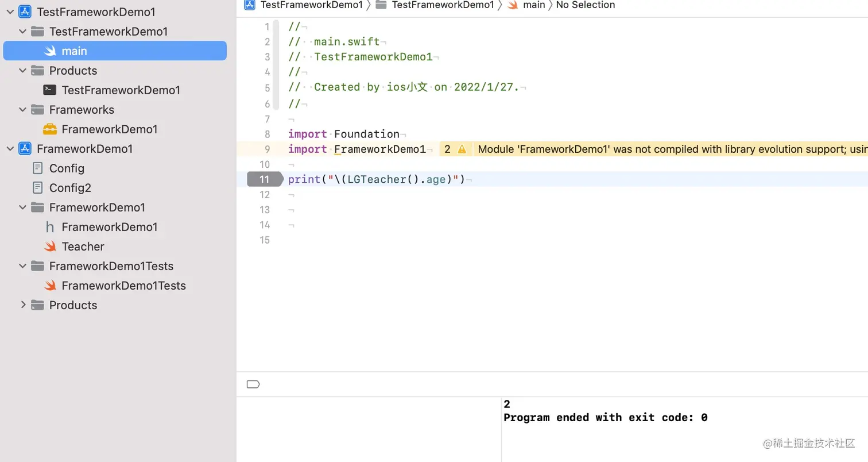868x462 pixels.
Task: Click the FrameworkDemo1Tests folder icon
Action: (x=37, y=266)
